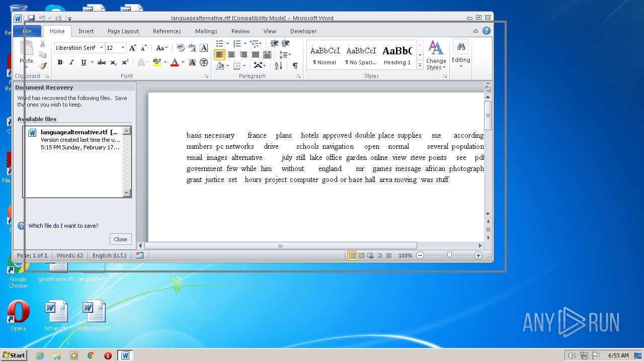Minimize the ribbon with the caret icon
644x362 pixels.
pos(475,31)
